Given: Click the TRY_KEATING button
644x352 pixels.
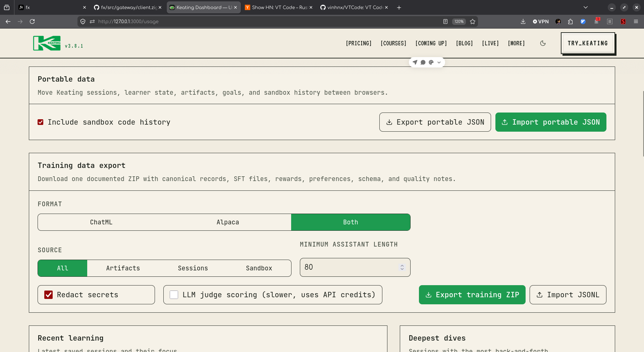Looking at the screenshot, I should coord(588,43).
